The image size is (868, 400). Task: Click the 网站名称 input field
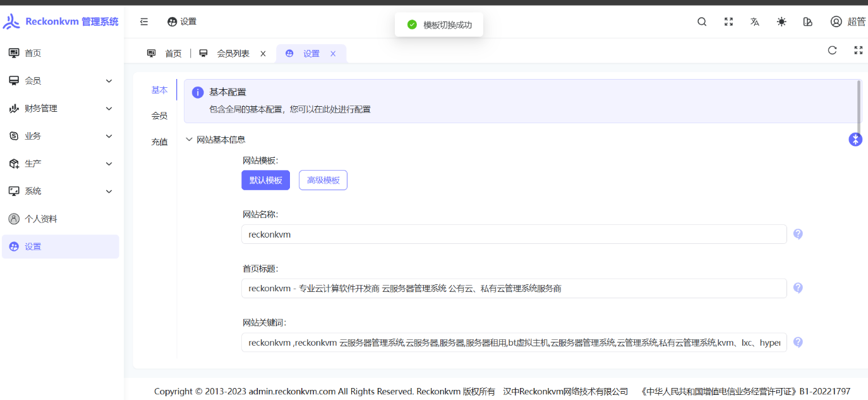[513, 234]
